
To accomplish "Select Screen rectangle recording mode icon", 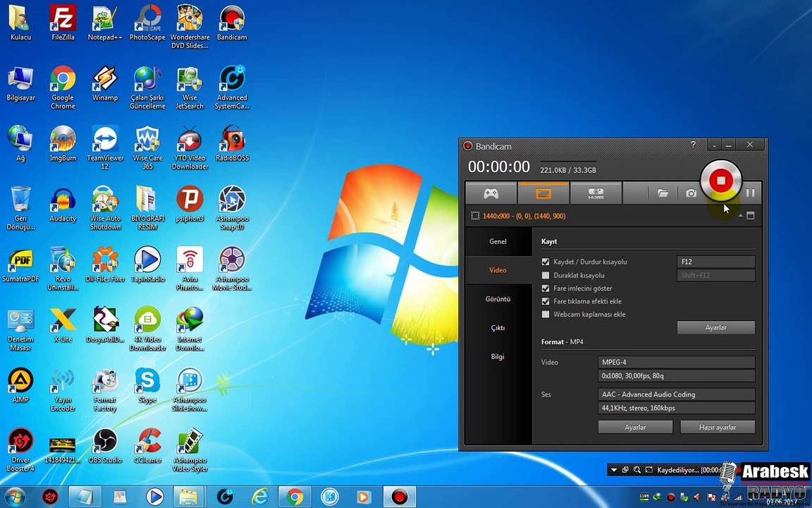I will 543,193.
